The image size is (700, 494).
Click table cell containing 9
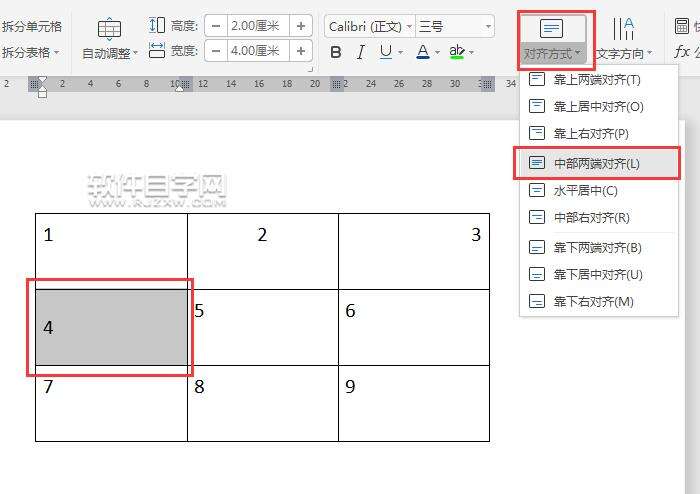(414, 403)
